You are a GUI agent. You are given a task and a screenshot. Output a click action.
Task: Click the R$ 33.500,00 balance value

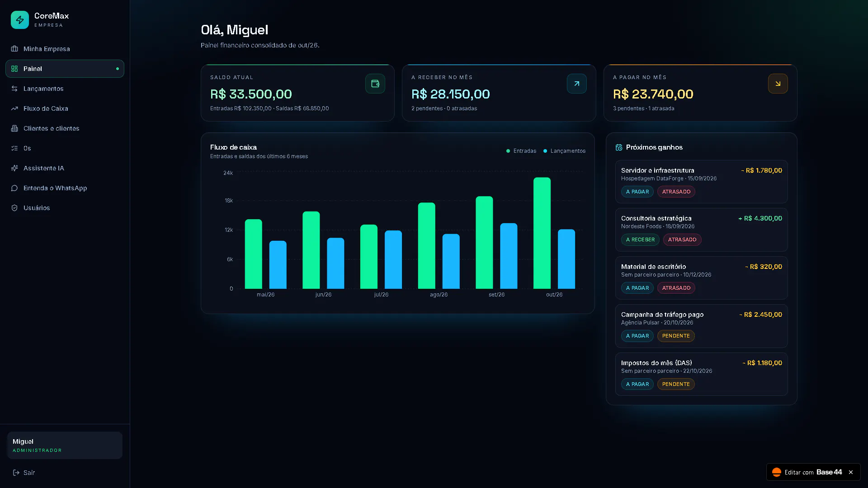coord(251,94)
